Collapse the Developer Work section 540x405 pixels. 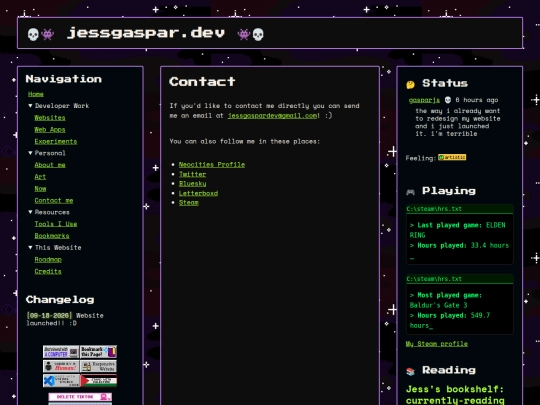click(x=59, y=106)
